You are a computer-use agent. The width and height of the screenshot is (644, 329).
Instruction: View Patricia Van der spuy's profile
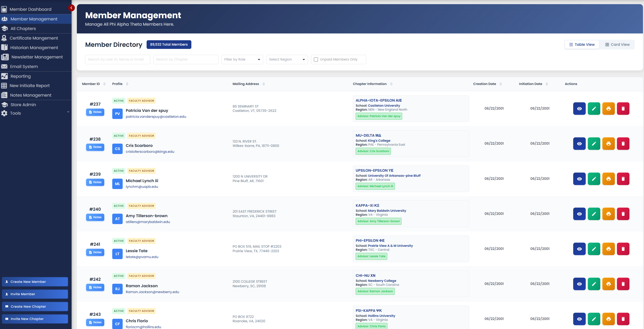pyautogui.click(x=579, y=109)
